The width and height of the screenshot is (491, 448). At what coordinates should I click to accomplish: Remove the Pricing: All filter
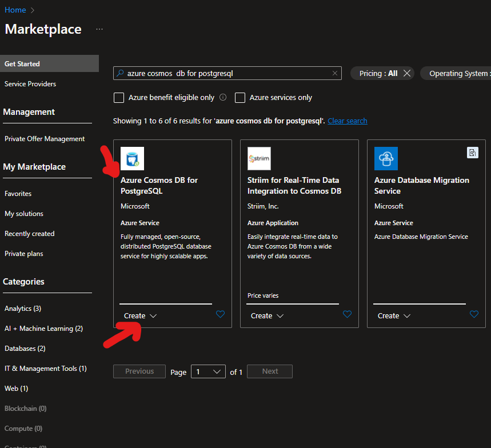pos(407,73)
